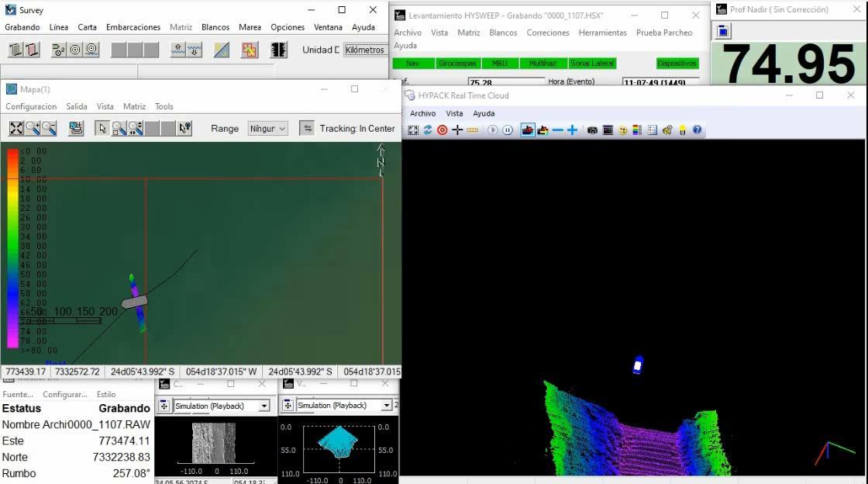Open the color palette bars icon in Real Time Cloud
Viewport: 868px width, 484px height.
point(638,130)
